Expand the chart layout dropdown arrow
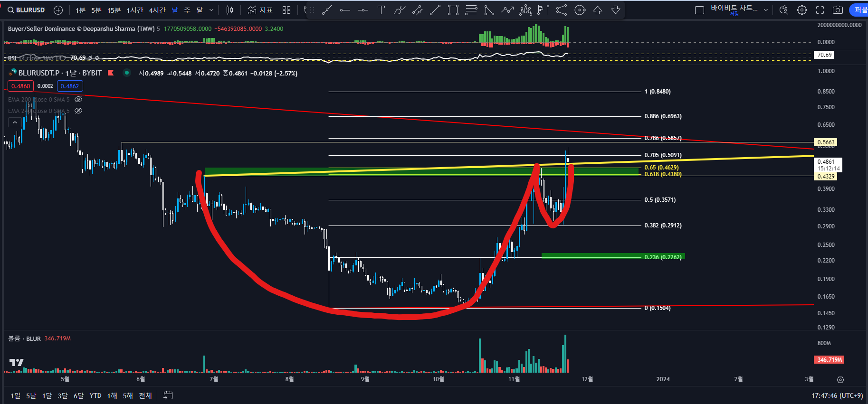This screenshot has width=868, height=404. pyautogui.click(x=765, y=10)
